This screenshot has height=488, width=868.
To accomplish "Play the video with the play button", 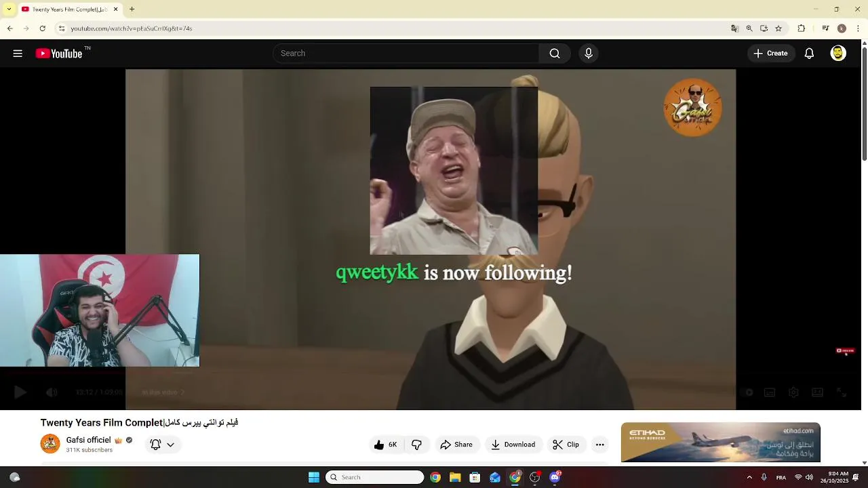I will [x=20, y=392].
